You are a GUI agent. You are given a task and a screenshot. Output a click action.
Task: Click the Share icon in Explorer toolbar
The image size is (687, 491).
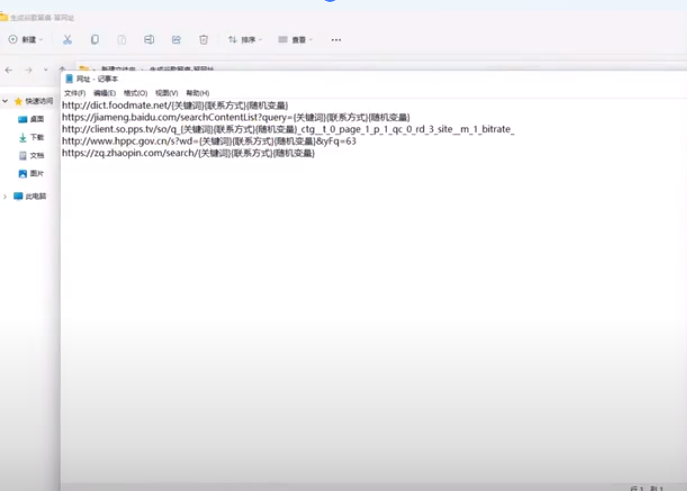coord(176,40)
